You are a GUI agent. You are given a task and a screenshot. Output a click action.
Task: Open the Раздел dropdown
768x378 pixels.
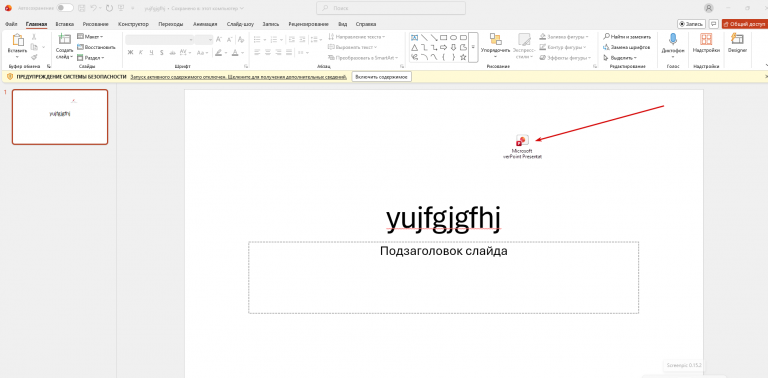(91, 57)
